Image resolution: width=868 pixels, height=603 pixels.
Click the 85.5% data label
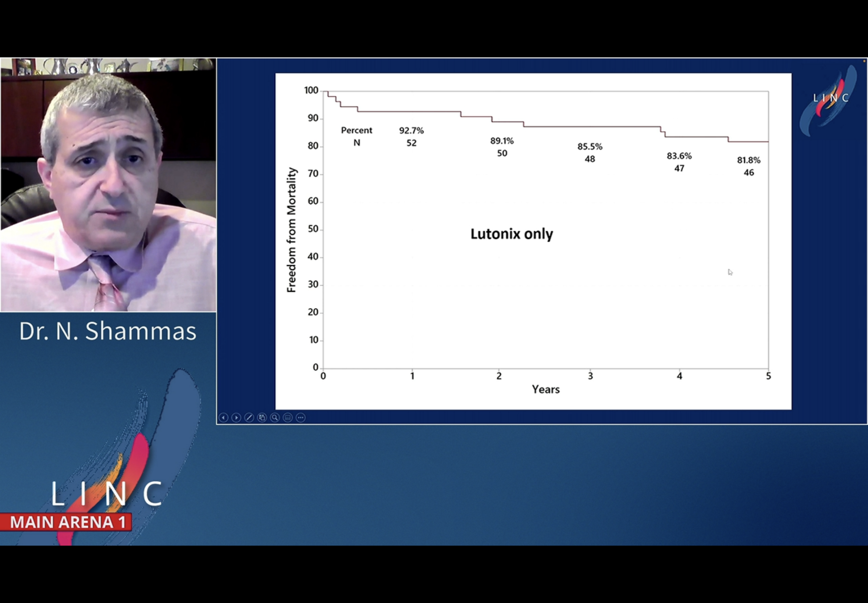pyautogui.click(x=590, y=147)
